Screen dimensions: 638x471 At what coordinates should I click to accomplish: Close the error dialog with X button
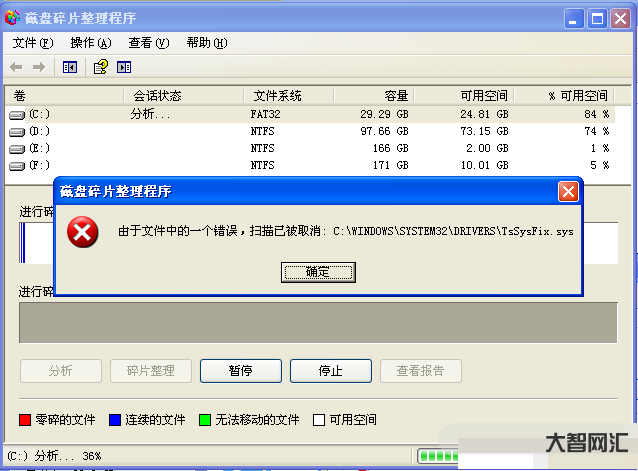pyautogui.click(x=568, y=191)
